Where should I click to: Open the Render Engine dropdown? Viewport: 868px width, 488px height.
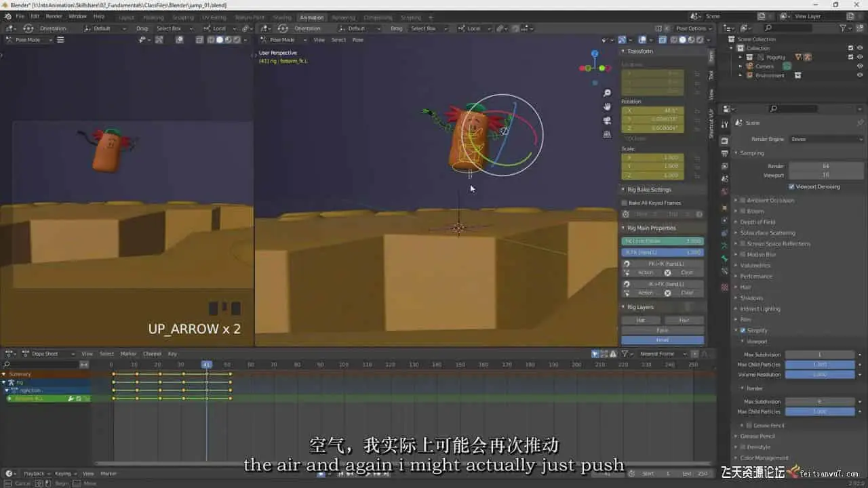tap(827, 139)
